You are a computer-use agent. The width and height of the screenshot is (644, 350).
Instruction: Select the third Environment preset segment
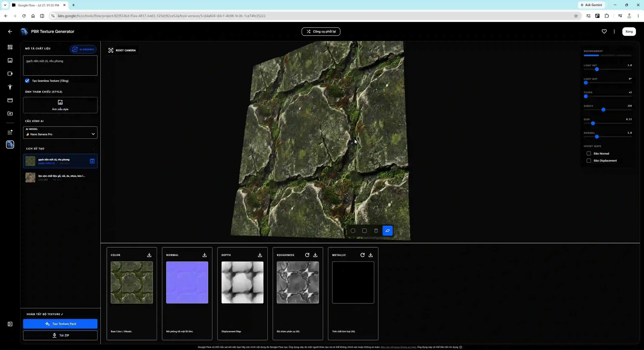pos(624,55)
